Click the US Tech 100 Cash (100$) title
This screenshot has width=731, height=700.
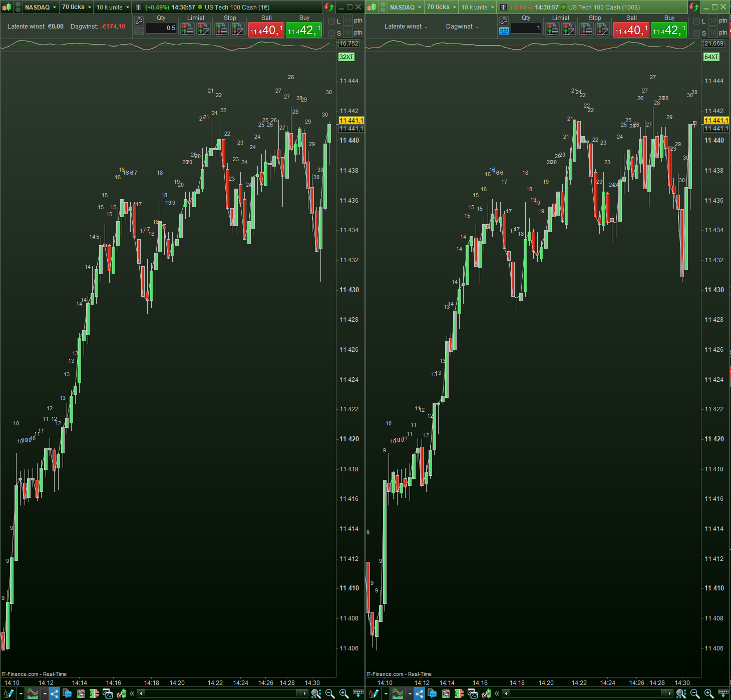(604, 7)
